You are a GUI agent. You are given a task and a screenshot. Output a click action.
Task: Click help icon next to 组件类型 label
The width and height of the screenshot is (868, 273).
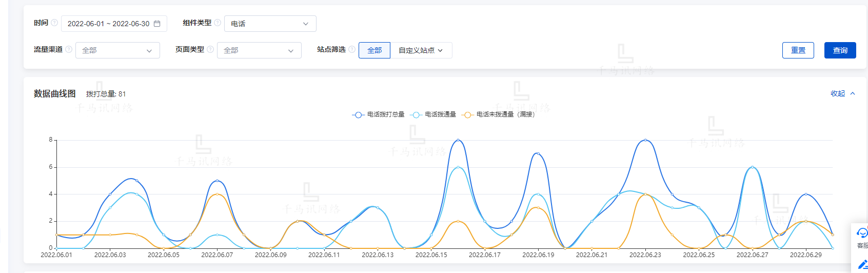pos(218,23)
